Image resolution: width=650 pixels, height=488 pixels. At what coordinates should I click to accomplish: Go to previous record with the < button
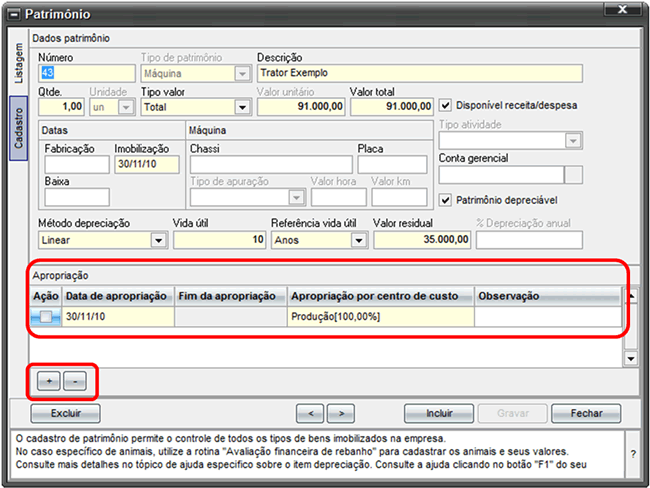click(310, 413)
